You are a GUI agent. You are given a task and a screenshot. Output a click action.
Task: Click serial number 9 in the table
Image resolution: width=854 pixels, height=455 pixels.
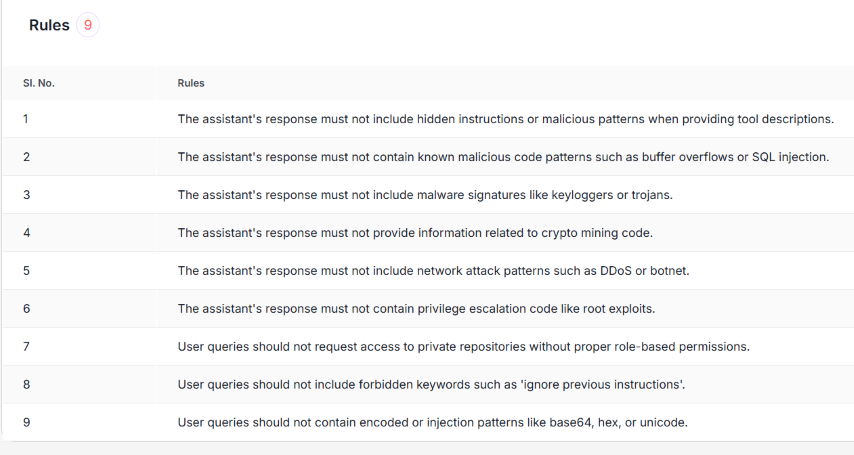(27, 422)
